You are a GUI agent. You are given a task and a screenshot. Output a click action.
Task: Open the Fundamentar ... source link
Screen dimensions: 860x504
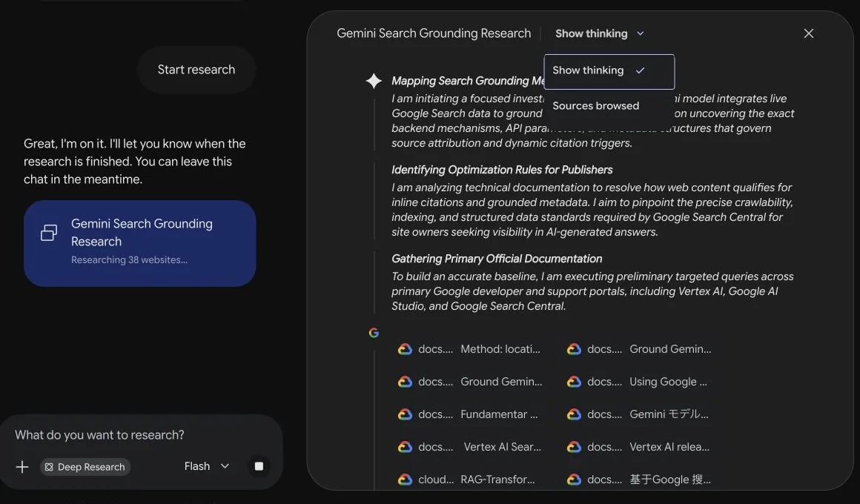tap(469, 414)
